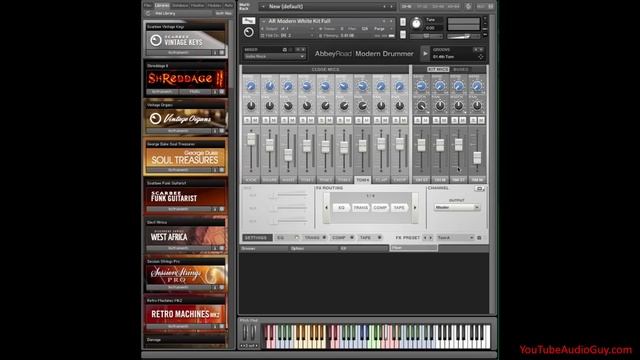Go to previous FX preset arrow
The image size is (640, 360).
(x=424, y=238)
